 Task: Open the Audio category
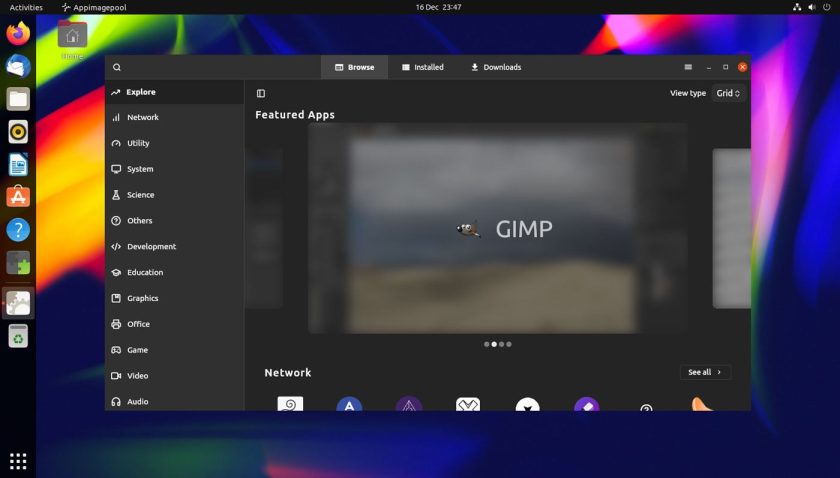pos(175,401)
